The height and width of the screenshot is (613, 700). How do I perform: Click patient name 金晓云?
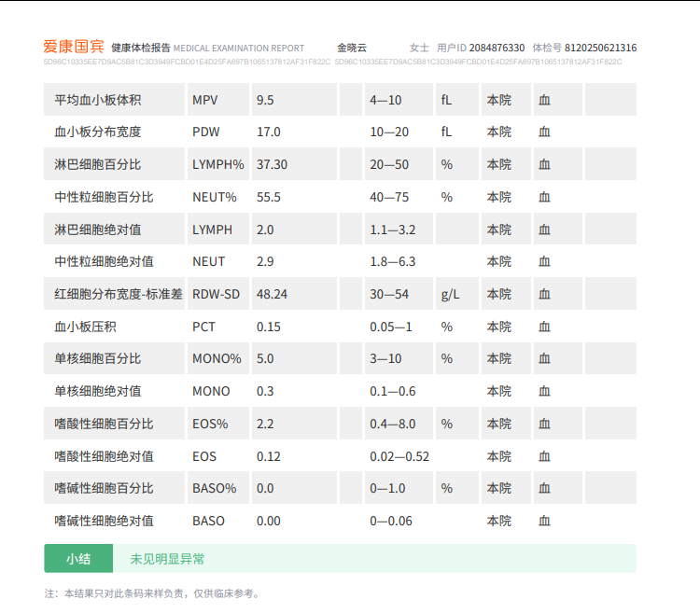tap(352, 48)
